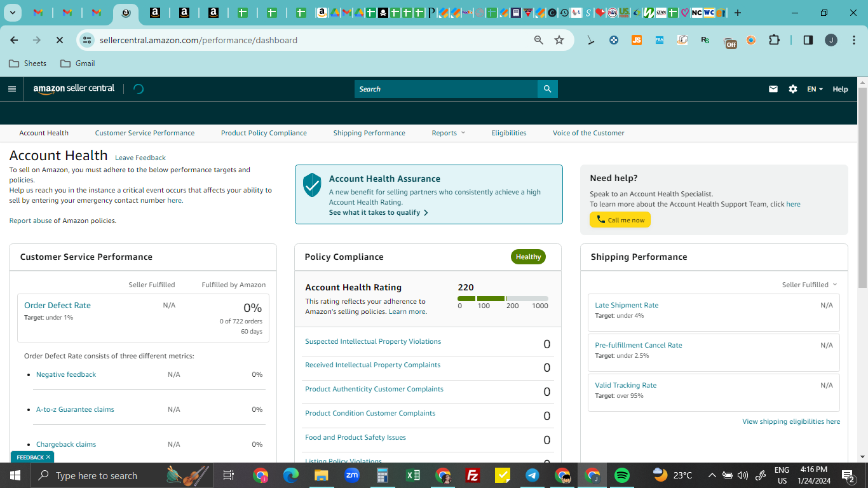Open A-to-z Guarantee claims
The width and height of the screenshot is (868, 488).
(75, 409)
